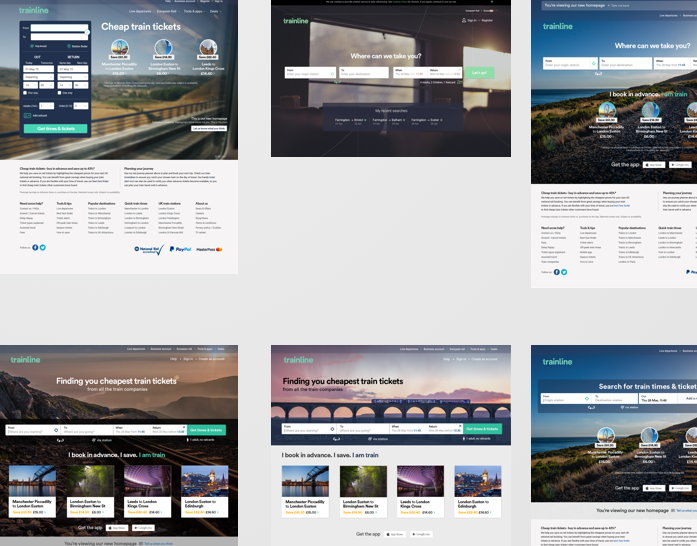Click Google Play button in mountain sunset mockup
This screenshot has height=546, width=697.
coord(143,528)
